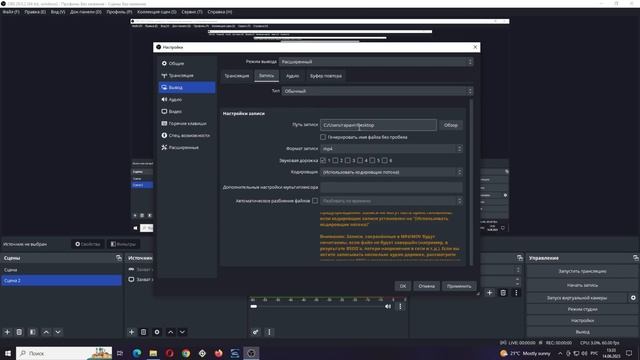The image size is (640, 360).
Task: Click the recording path input field
Action: (x=378, y=125)
